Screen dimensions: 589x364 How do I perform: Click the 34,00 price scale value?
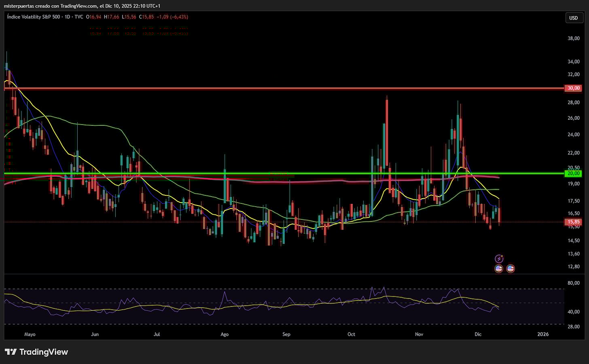[574, 62]
